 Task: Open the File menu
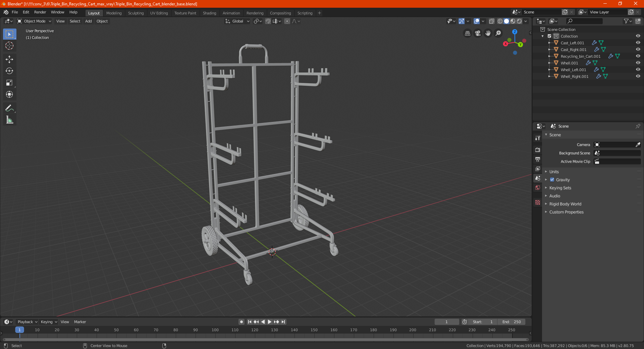[15, 12]
